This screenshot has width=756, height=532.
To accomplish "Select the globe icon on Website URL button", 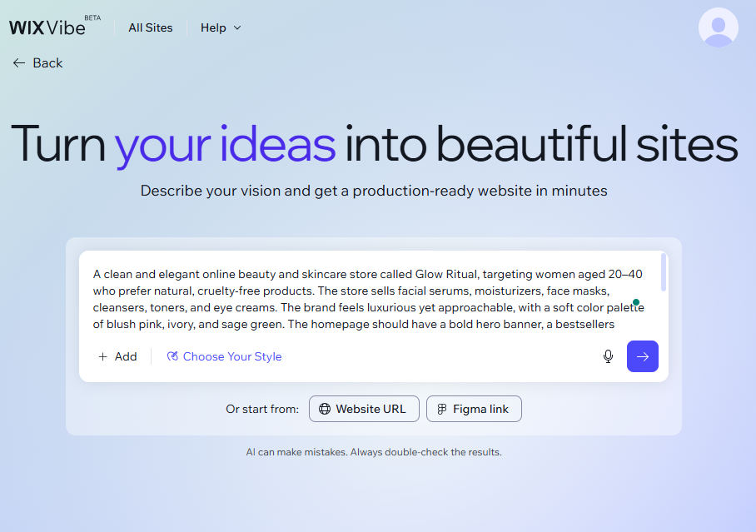I will (324, 409).
